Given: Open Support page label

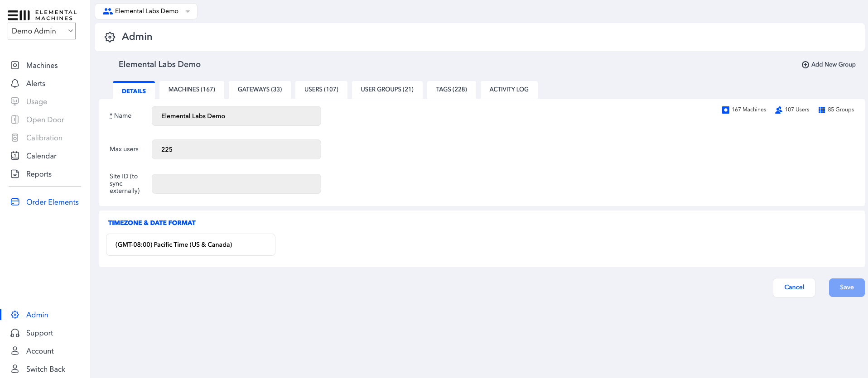Looking at the screenshot, I should (40, 333).
